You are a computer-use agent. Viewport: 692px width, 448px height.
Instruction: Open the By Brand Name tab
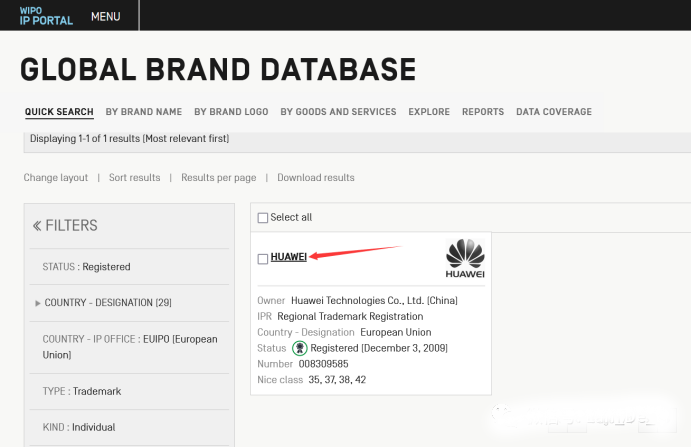143,112
